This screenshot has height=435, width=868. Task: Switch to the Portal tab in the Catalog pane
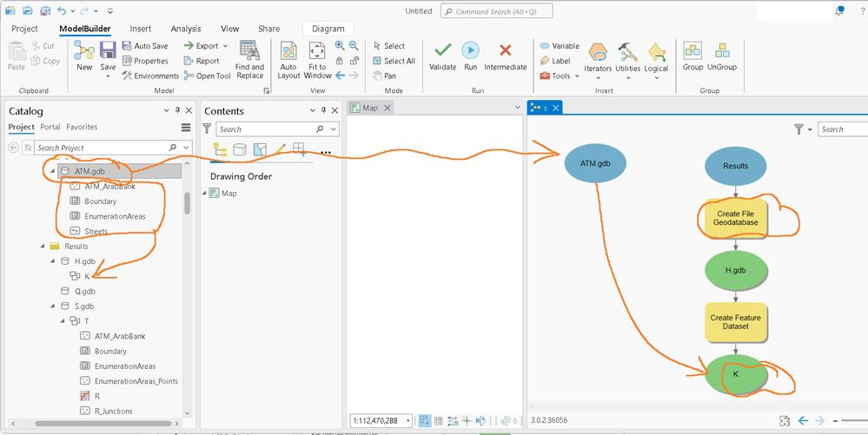pos(50,127)
